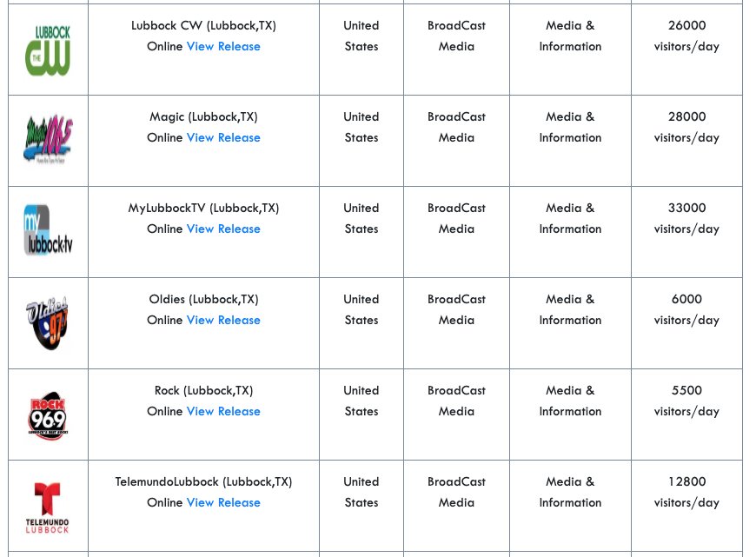Open View Release link for Oldies
Screen dimensions: 756x557
pos(223,321)
